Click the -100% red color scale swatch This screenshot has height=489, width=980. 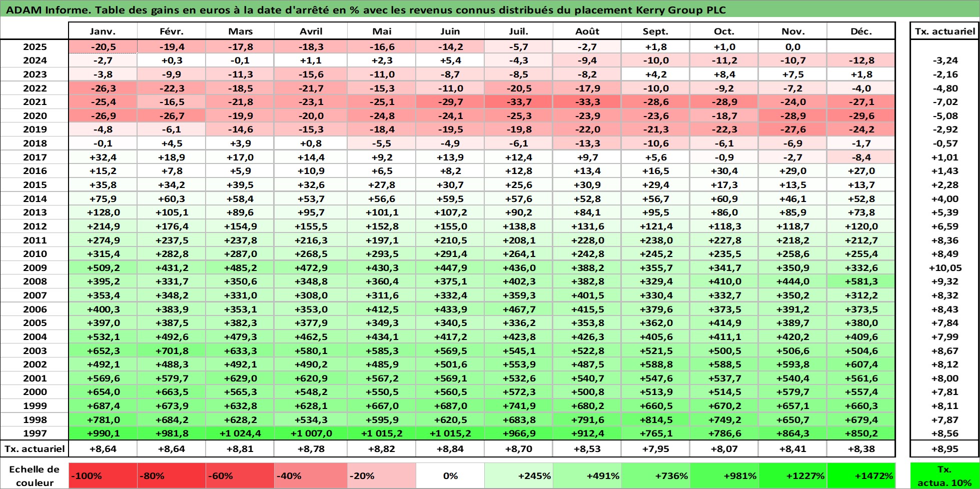(x=103, y=475)
